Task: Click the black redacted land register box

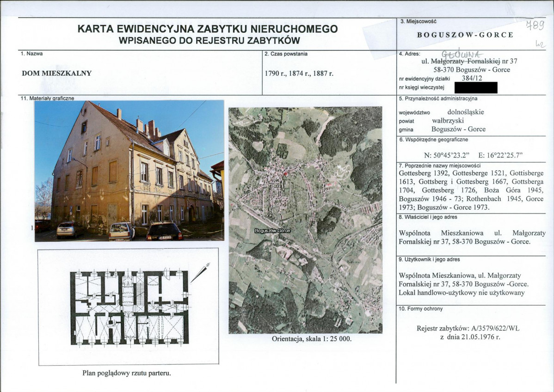Action: pos(476,87)
